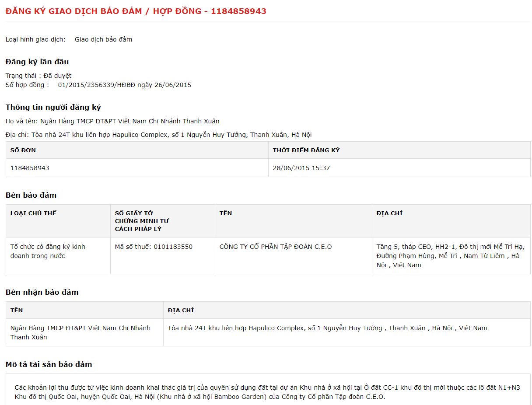Click the 'SỐ ĐƠN' column header
This screenshot has height=405, width=532.
point(23,150)
